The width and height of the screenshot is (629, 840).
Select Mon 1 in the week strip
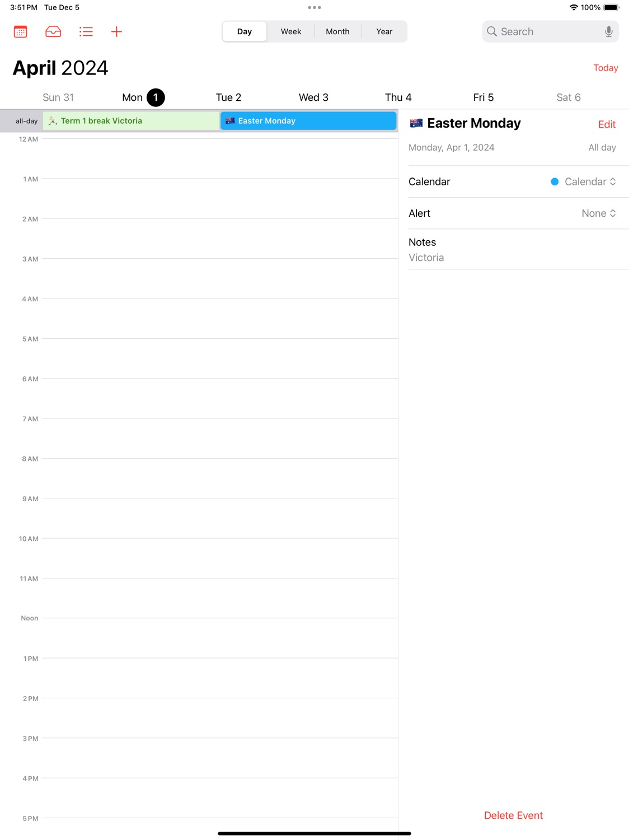pos(143,97)
